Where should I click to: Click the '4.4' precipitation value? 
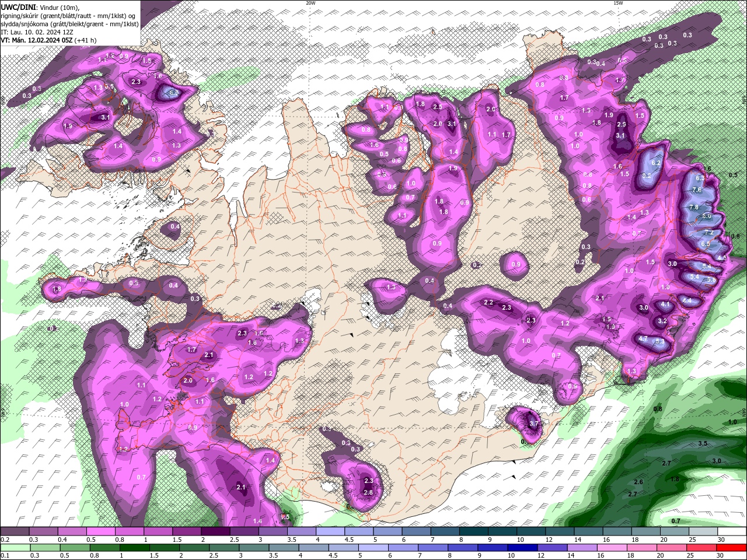(x=687, y=301)
